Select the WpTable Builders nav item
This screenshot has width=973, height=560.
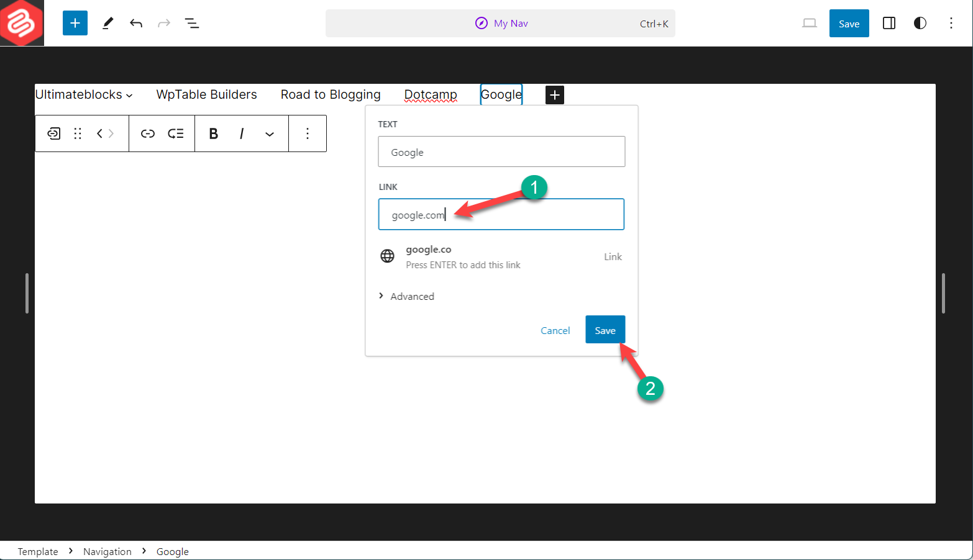[206, 94]
